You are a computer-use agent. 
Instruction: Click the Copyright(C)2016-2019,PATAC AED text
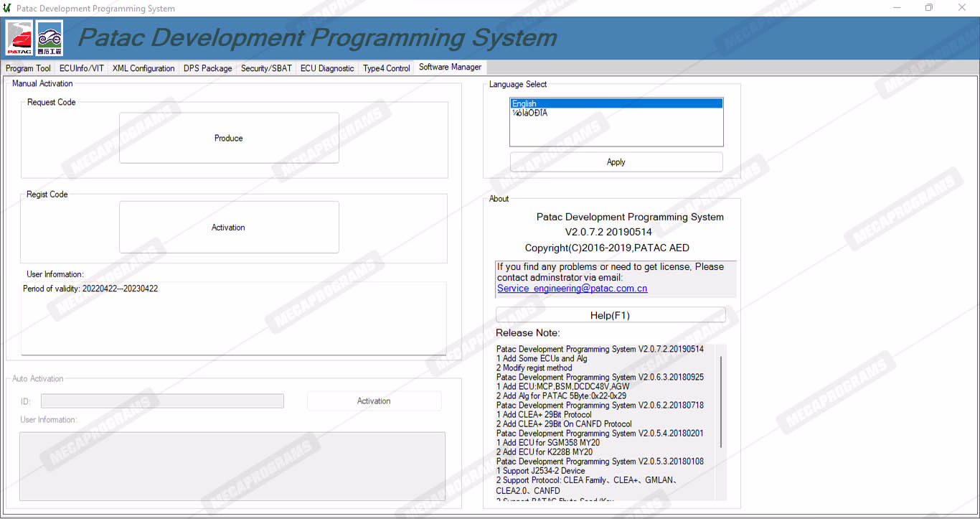pos(607,248)
